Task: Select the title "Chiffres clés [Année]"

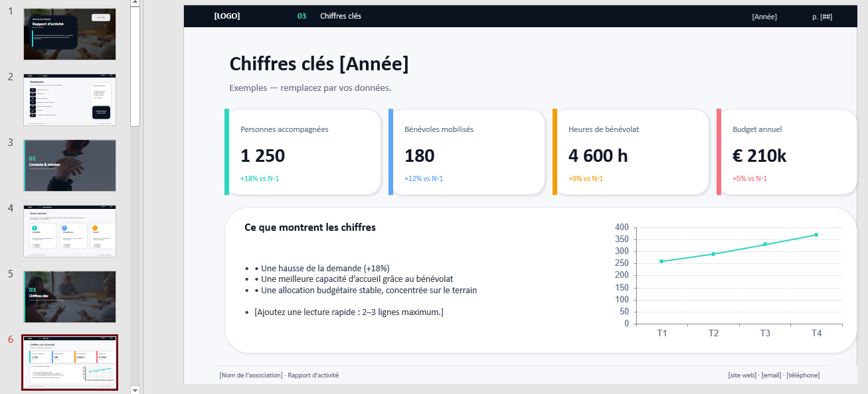Action: click(x=319, y=64)
